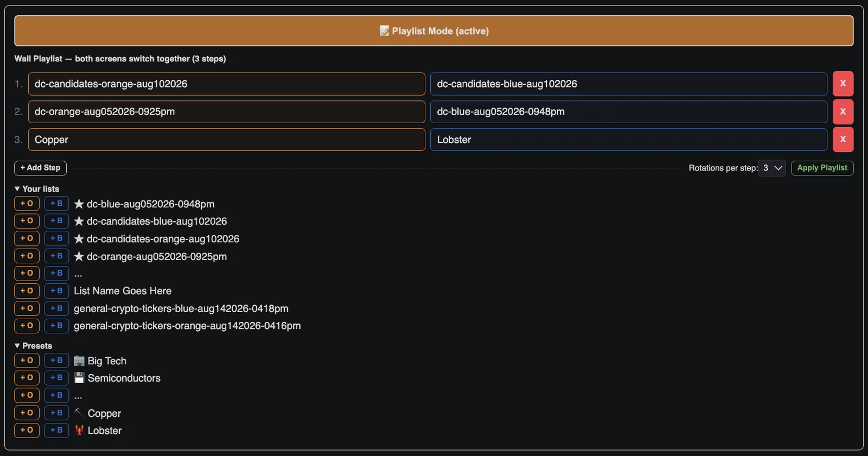Click +B beside the Lobster preset row
The width and height of the screenshot is (868, 456).
point(56,430)
